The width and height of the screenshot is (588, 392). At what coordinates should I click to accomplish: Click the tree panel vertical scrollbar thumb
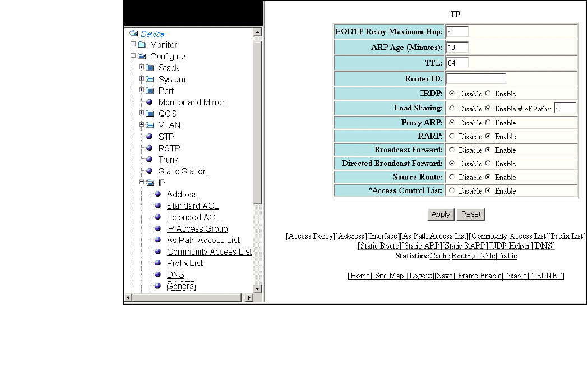click(257, 123)
